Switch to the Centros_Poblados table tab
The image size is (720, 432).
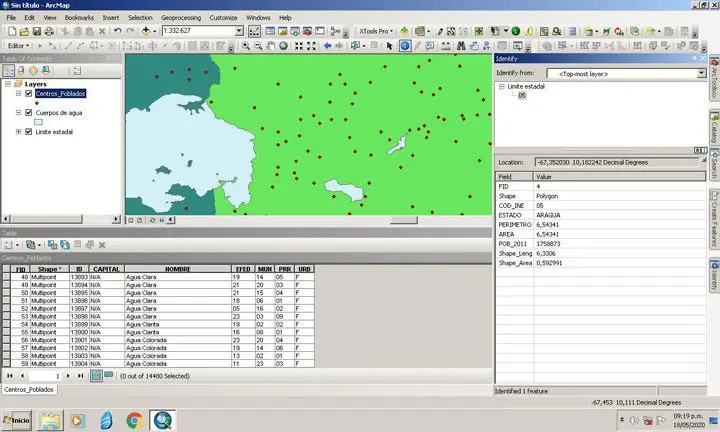click(x=28, y=389)
